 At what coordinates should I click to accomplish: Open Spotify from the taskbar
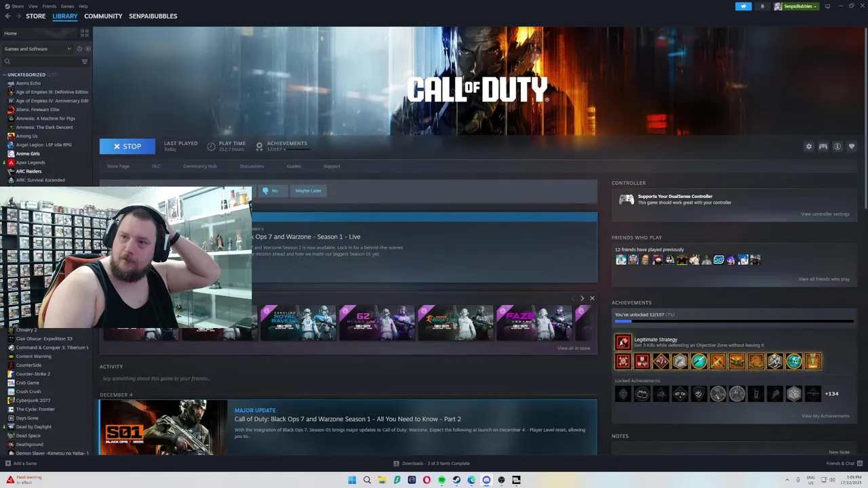click(x=441, y=480)
